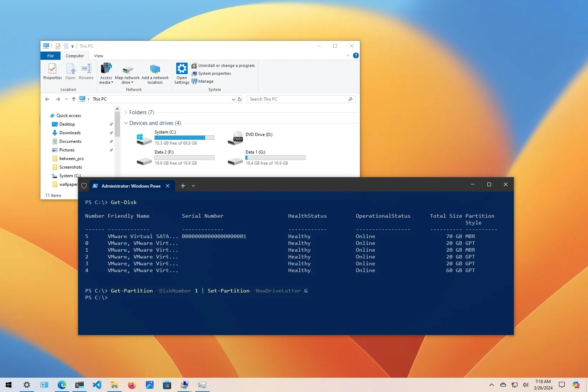Switch to the View ribbon tab

[98, 56]
